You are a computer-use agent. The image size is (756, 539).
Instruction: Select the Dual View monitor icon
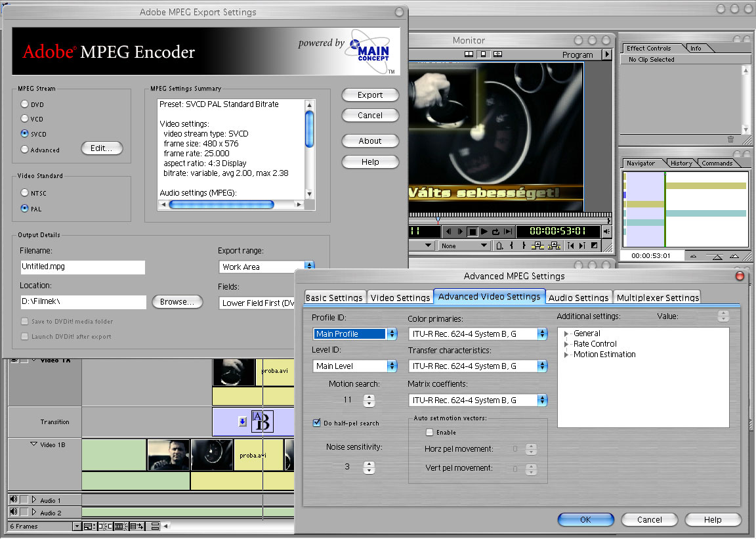coord(469,54)
